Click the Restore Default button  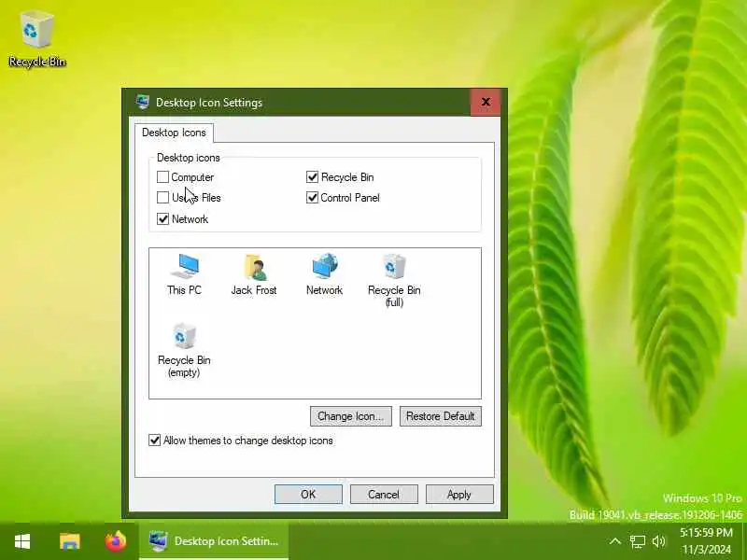tap(440, 416)
